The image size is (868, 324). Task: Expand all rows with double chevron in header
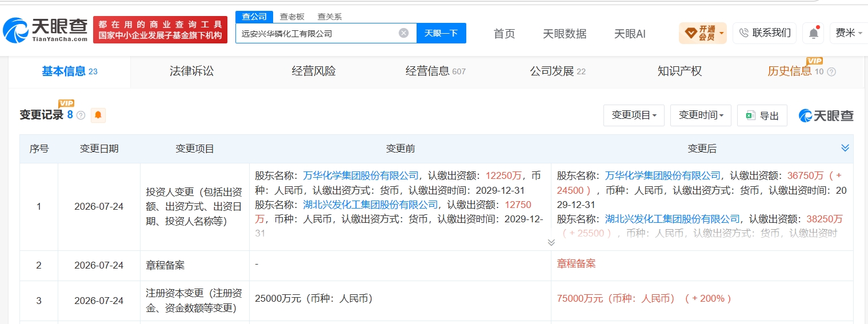[x=845, y=148]
